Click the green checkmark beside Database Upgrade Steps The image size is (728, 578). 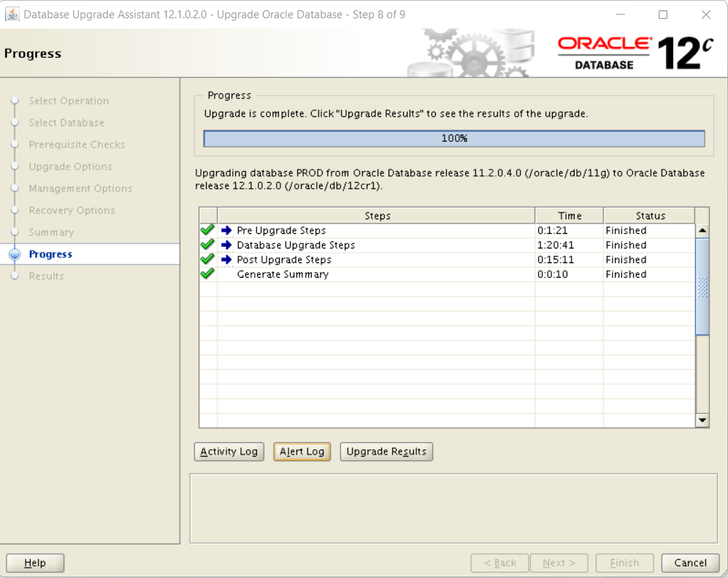(207, 244)
